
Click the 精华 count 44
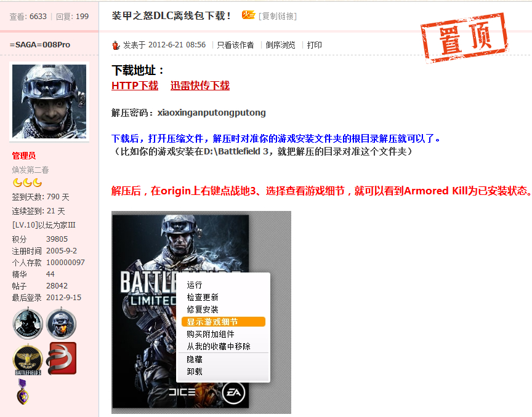(50, 274)
